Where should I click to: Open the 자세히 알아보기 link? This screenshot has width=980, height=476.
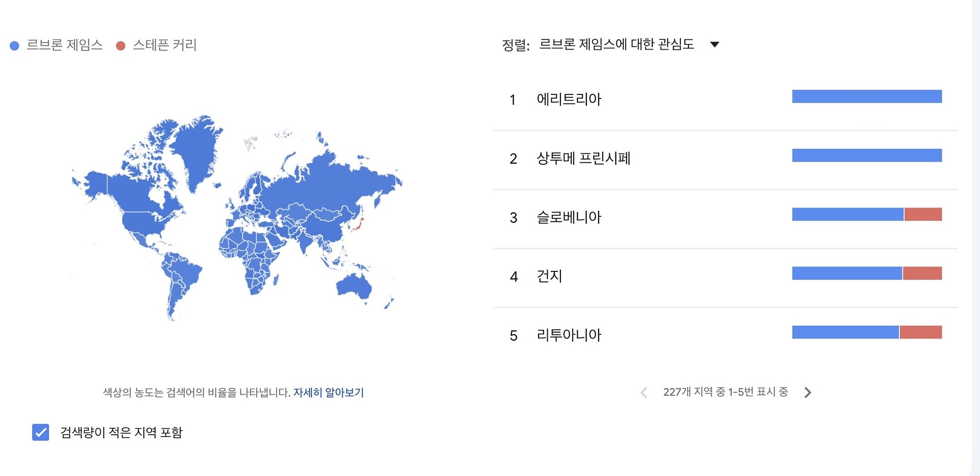[329, 392]
